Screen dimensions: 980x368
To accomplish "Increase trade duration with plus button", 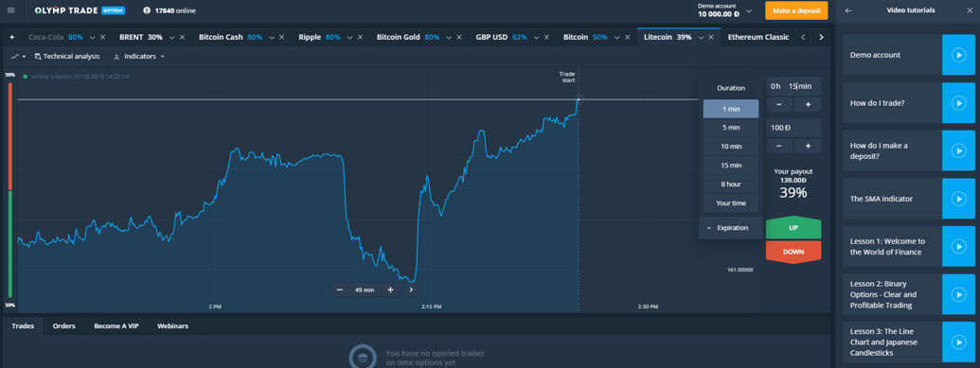I will coord(808,104).
